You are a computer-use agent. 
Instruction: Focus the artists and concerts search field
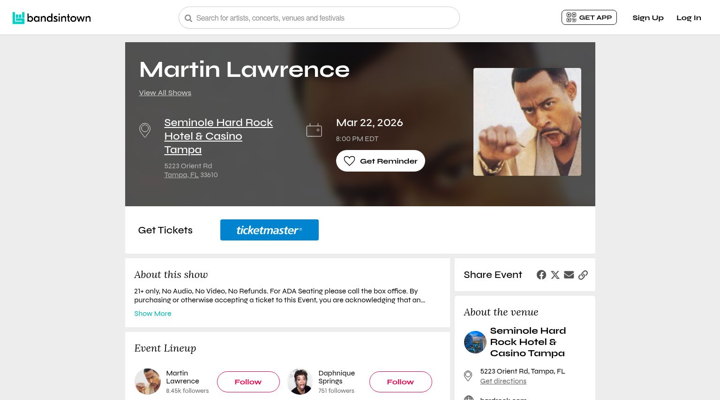pyautogui.click(x=319, y=18)
